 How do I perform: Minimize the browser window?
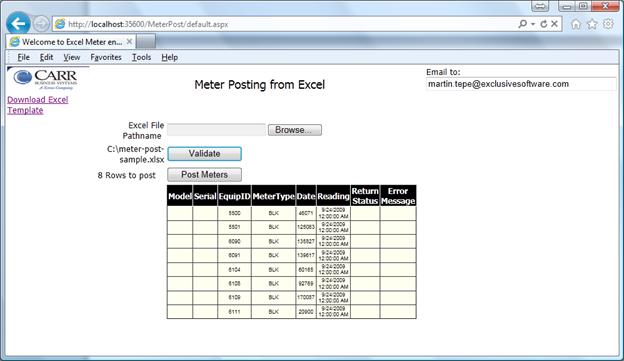click(567, 6)
